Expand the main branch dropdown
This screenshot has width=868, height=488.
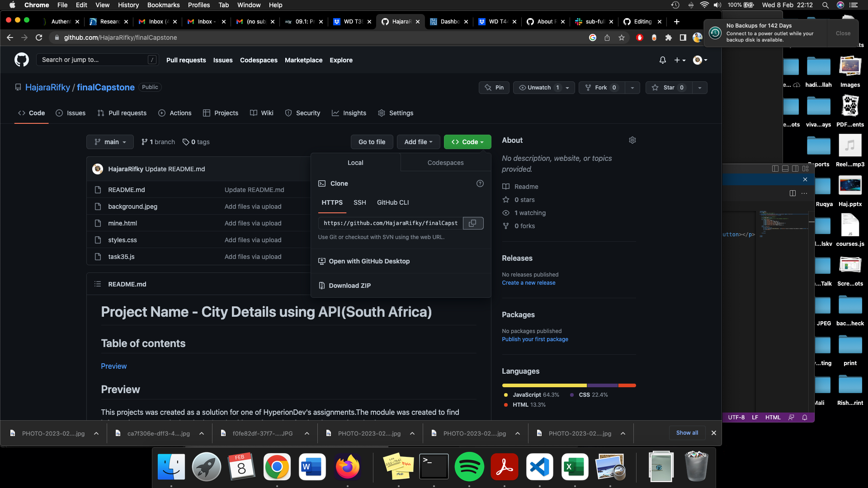point(110,142)
